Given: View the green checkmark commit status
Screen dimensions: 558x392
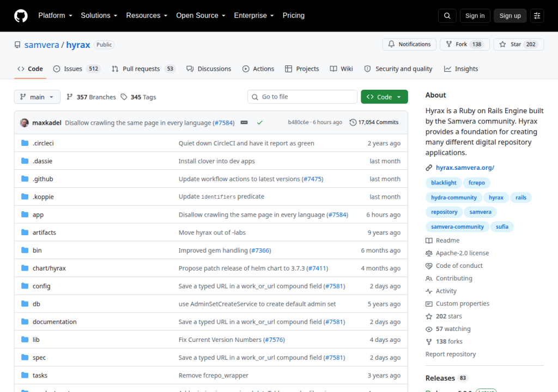Looking at the screenshot, I should pos(260,122).
